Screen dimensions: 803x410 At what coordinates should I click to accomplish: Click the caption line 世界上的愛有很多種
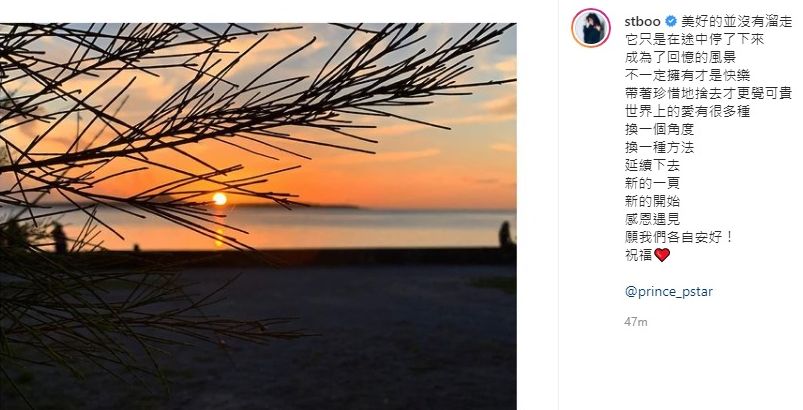click(x=688, y=111)
